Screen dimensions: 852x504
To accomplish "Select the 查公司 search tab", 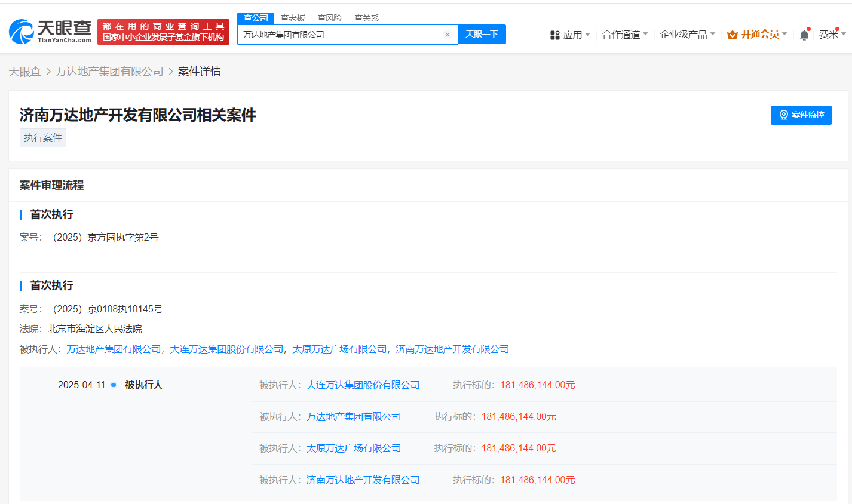I will tap(256, 18).
